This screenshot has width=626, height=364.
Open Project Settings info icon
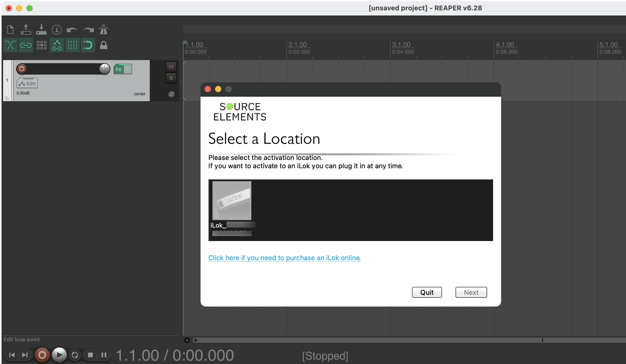57,30
